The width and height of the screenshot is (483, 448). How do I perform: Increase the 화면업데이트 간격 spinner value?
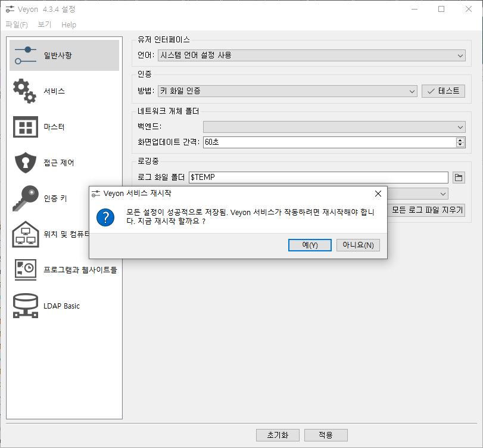pyautogui.click(x=460, y=140)
